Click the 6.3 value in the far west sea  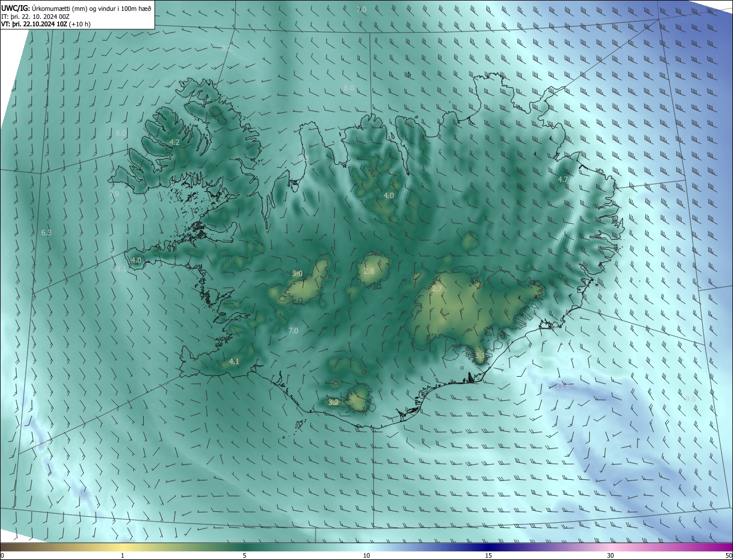tap(46, 232)
